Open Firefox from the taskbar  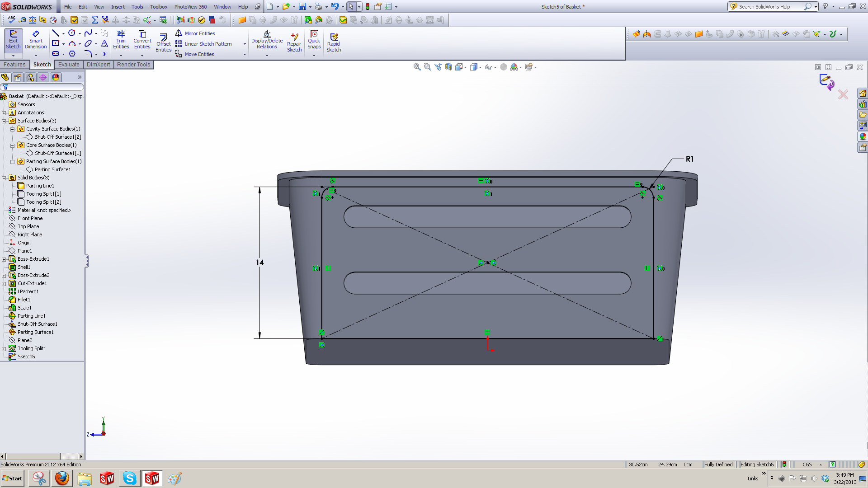[62, 479]
